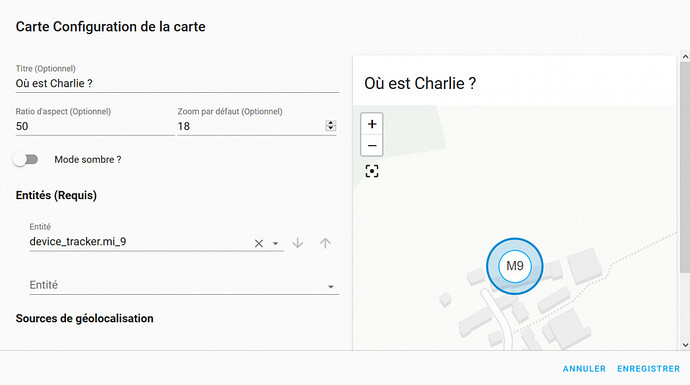Move device_tracker.mi_9 entity down

[298, 243]
